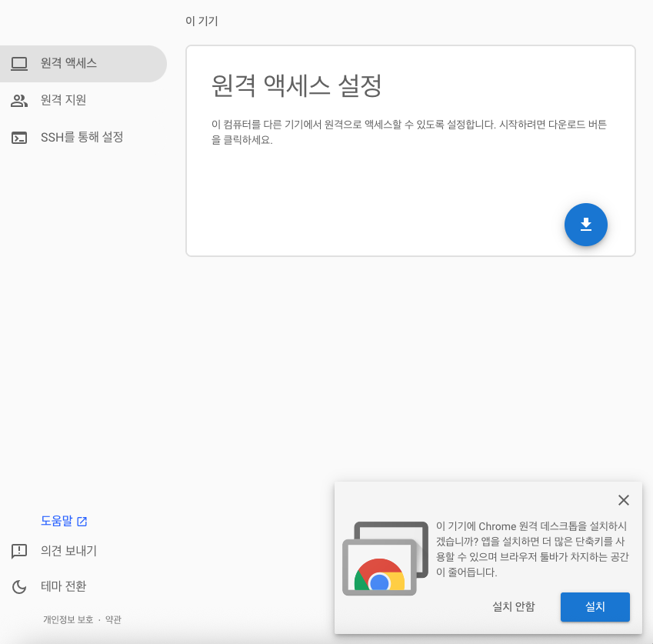Click the 설치 button to install
This screenshot has height=644, width=653.
[x=595, y=607]
